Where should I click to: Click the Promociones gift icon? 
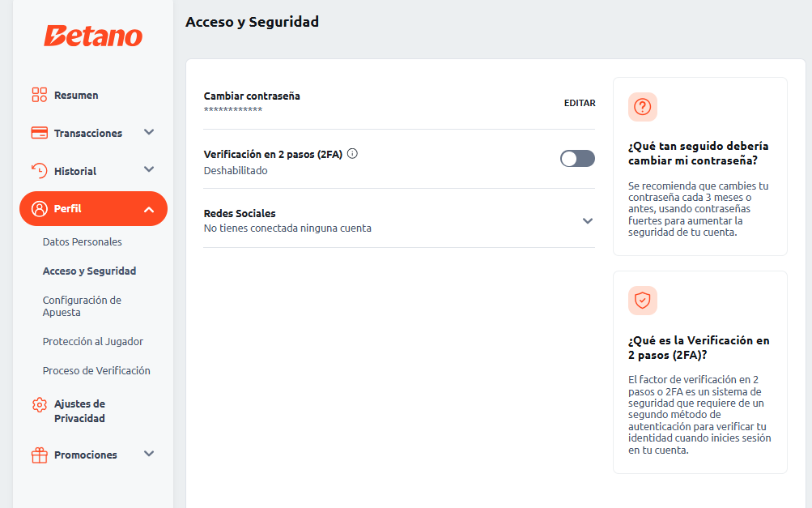[40, 455]
